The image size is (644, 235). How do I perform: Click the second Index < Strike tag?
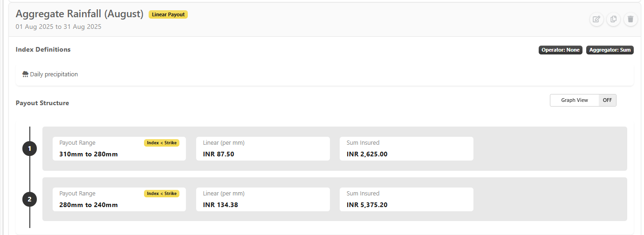(x=162, y=194)
